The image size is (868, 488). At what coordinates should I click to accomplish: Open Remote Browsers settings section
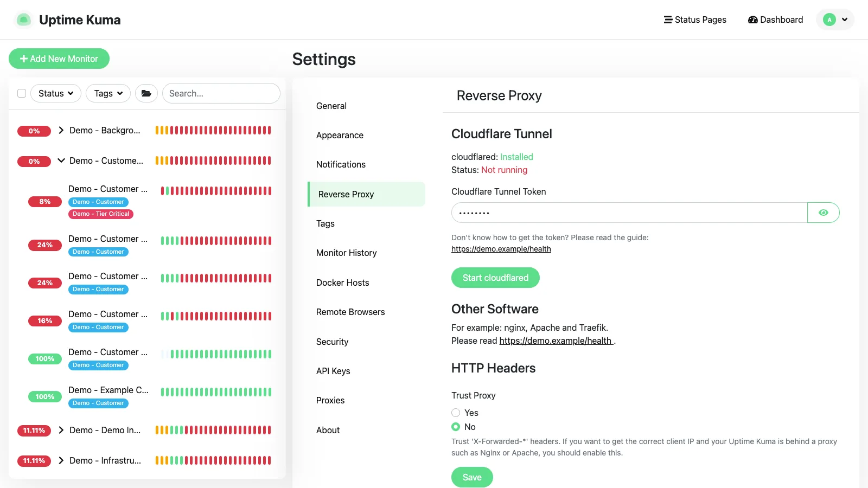point(366,312)
